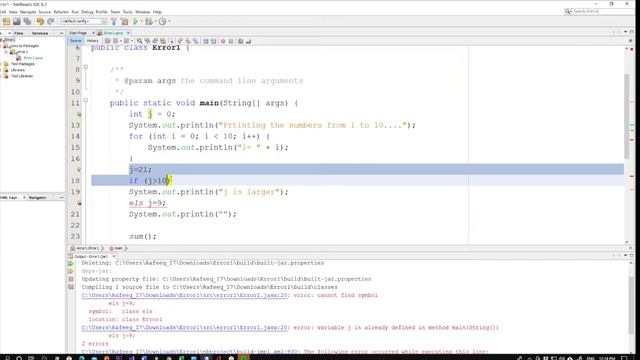Select the Error1.java editor tab
The height and width of the screenshot is (360, 640).
113,33
